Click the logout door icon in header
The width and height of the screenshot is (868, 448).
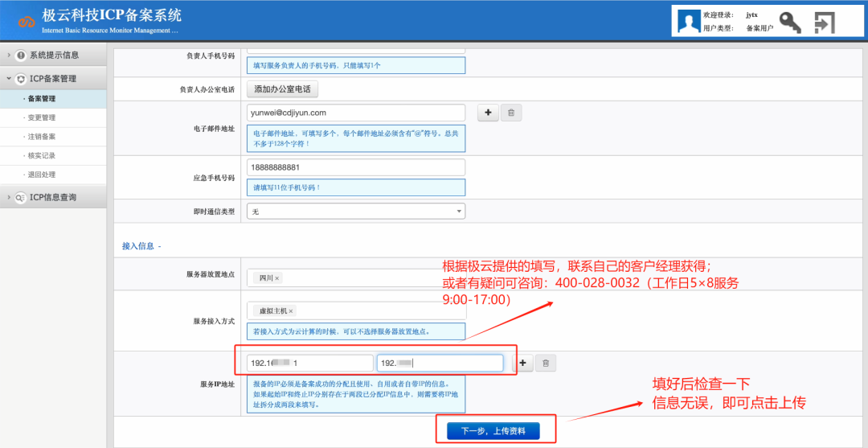pyautogui.click(x=825, y=22)
